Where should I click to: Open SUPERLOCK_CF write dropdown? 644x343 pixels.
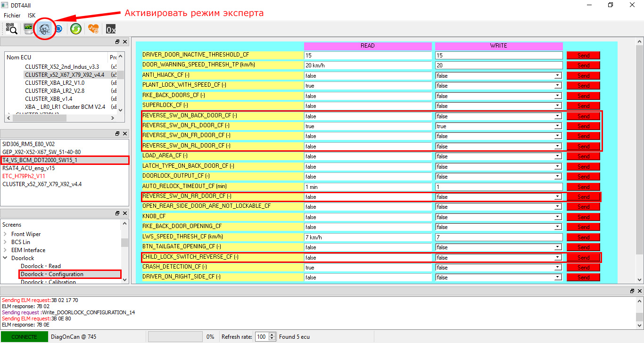click(558, 106)
